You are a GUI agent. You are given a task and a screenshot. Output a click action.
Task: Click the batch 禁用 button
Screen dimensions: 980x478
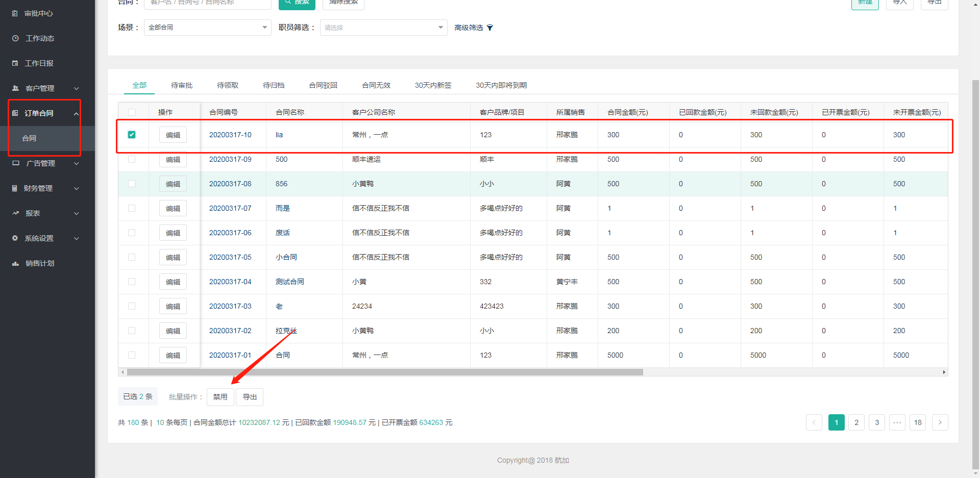pos(220,397)
